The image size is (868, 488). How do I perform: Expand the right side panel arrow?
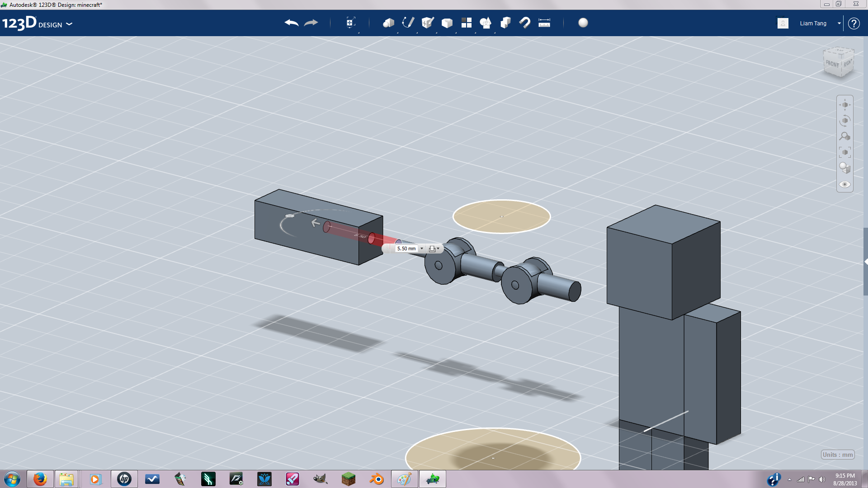866,262
